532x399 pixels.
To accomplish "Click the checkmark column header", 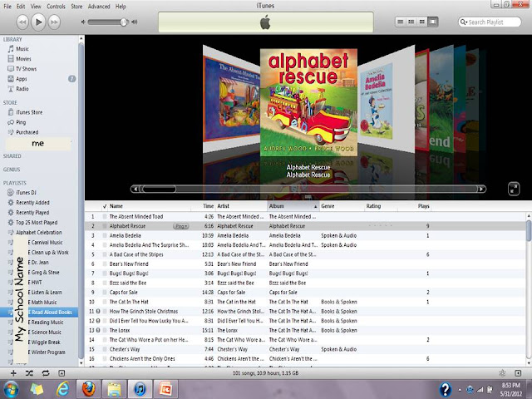I will click(105, 206).
